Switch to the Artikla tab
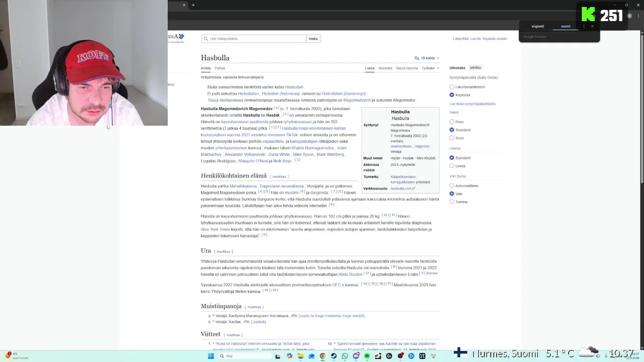The image size is (644, 362). pos(206,68)
